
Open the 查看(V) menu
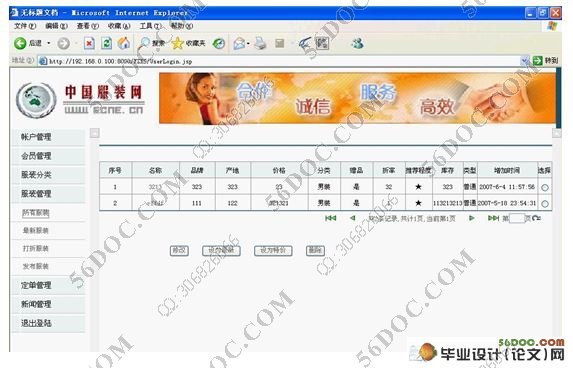point(88,26)
